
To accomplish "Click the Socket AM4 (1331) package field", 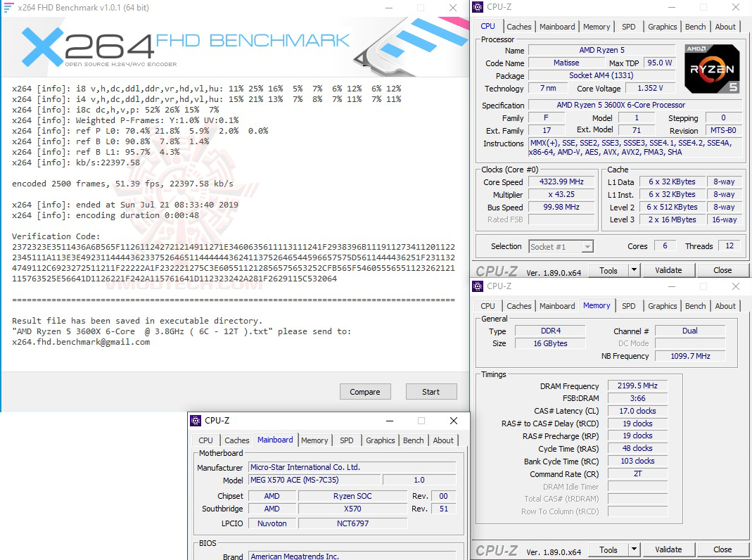I will 601,75.
